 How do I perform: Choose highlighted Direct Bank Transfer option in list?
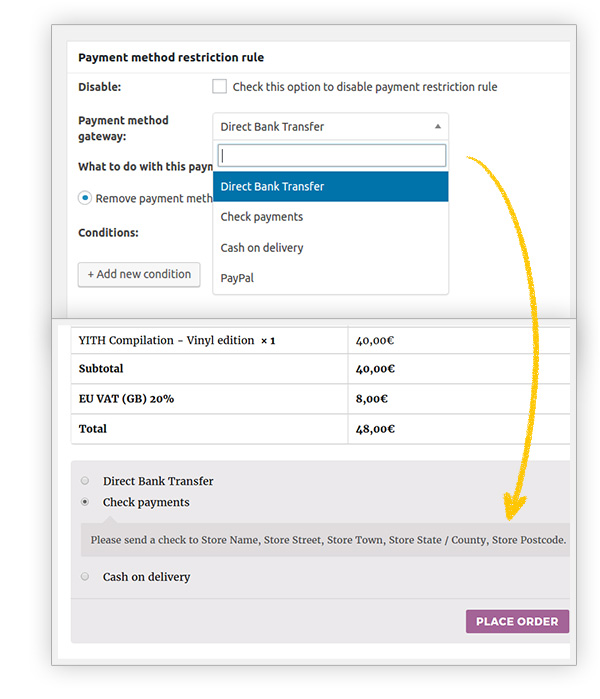pyautogui.click(x=330, y=186)
